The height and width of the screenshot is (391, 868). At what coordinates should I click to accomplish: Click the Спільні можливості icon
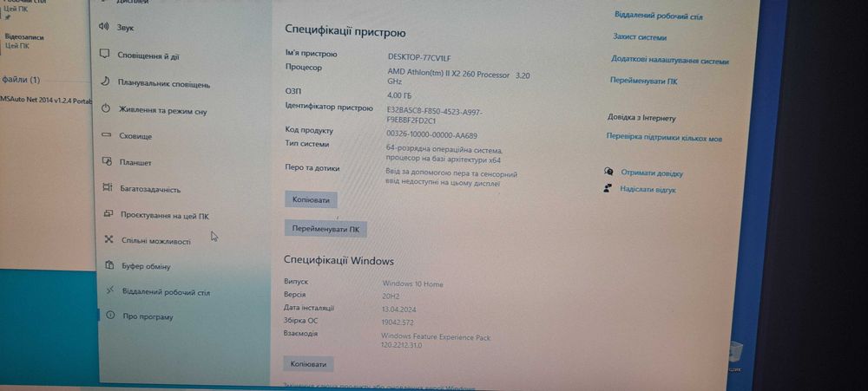click(109, 239)
